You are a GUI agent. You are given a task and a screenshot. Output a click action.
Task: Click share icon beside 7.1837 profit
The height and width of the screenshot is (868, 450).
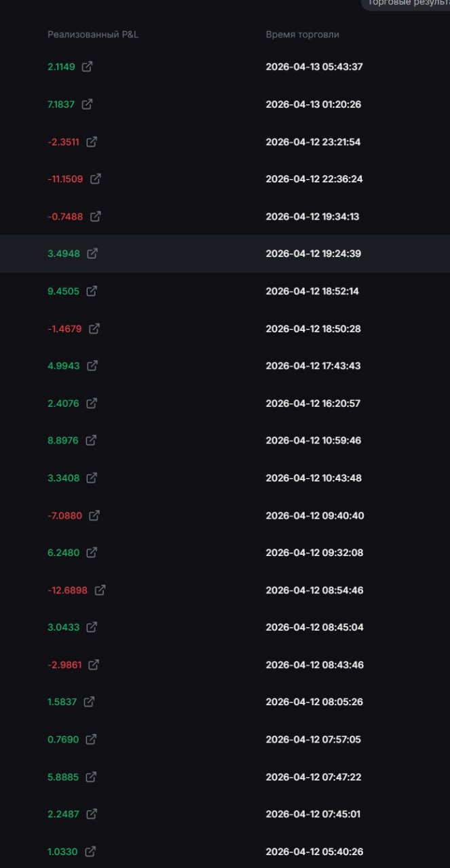coord(87,104)
